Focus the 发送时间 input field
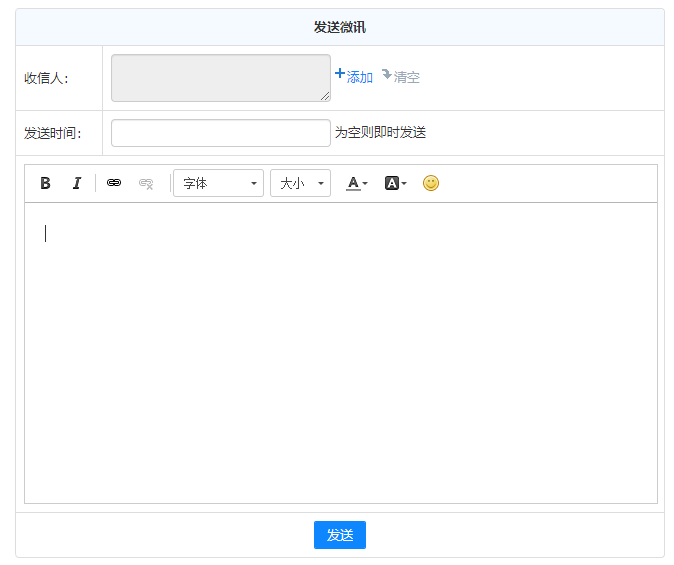 (220, 133)
